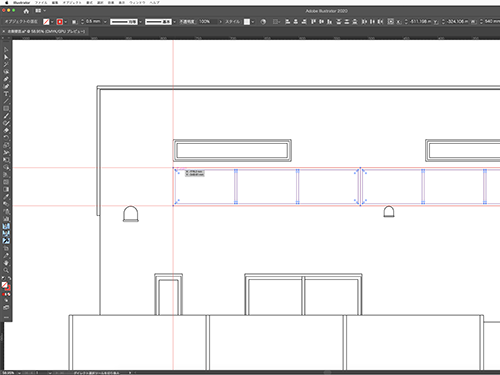Image resolution: width=500 pixels, height=375 pixels.
Task: Select the Line Segment tool
Action: (x=6, y=101)
